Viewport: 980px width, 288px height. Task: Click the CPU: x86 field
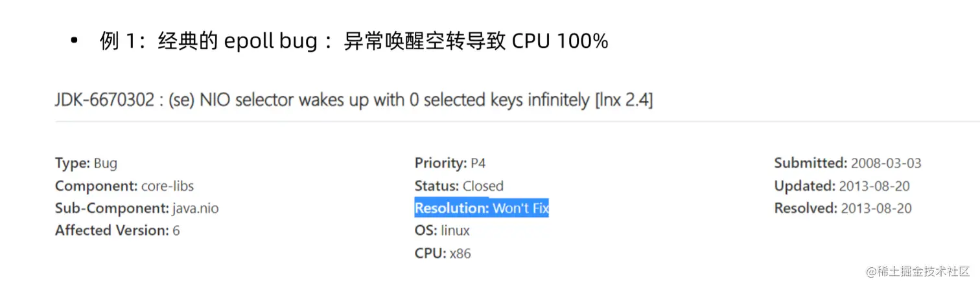(443, 253)
